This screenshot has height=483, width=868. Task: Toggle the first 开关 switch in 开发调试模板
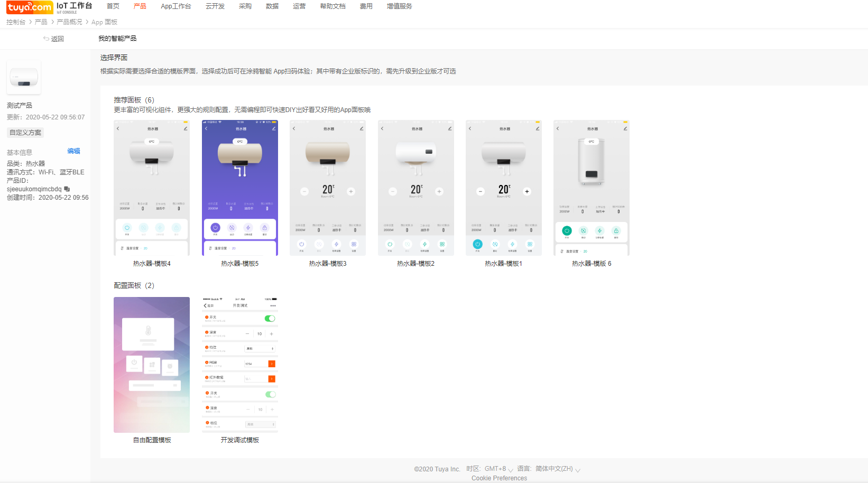[270, 319]
